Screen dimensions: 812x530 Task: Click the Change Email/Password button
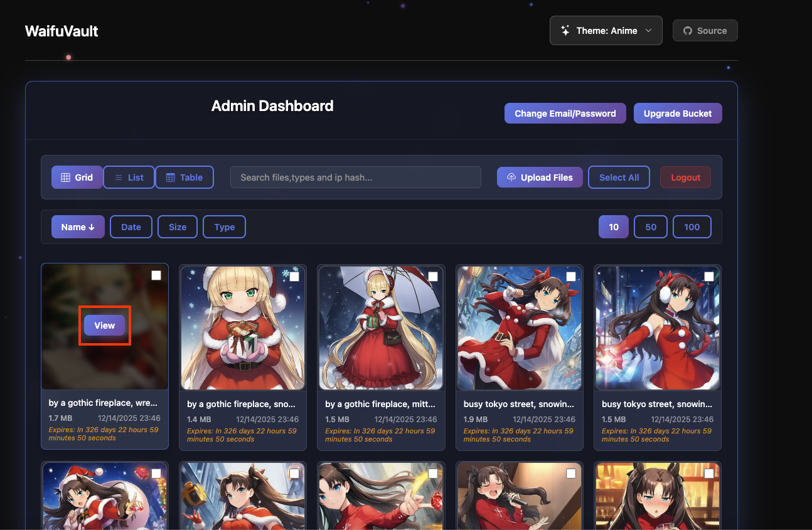pyautogui.click(x=565, y=114)
